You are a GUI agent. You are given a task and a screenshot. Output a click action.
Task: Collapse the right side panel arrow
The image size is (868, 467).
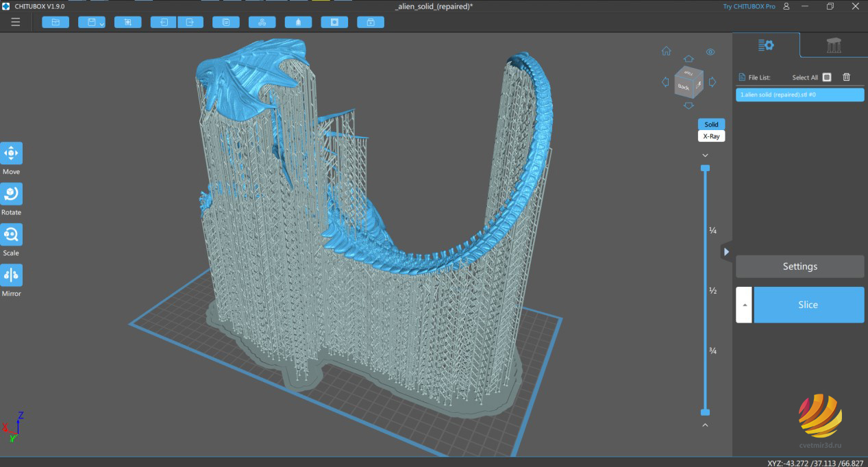pyautogui.click(x=726, y=251)
